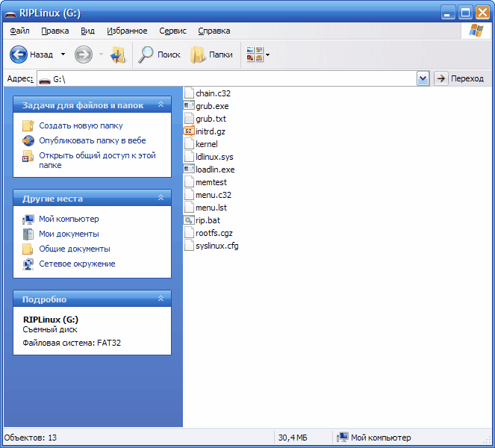Select the kernel file name
The image size is (495, 448).
pos(207,144)
